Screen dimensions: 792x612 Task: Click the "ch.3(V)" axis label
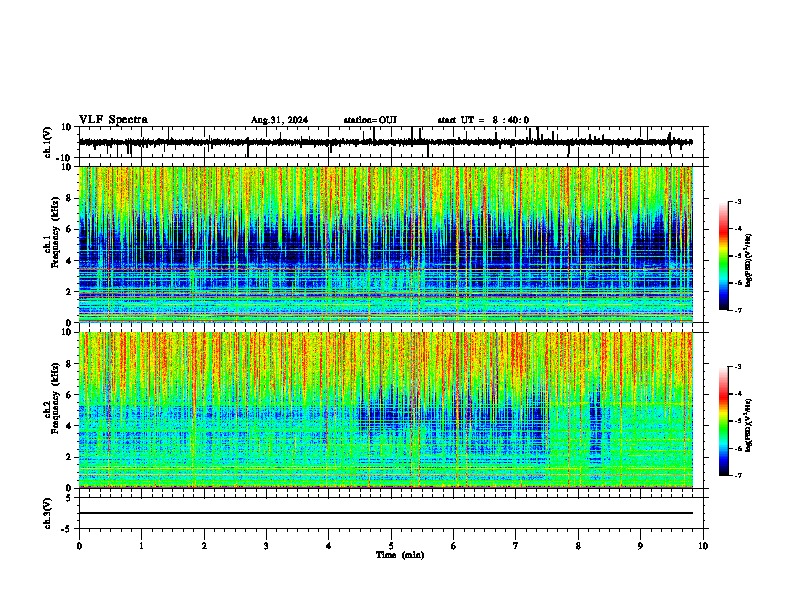click(48, 513)
